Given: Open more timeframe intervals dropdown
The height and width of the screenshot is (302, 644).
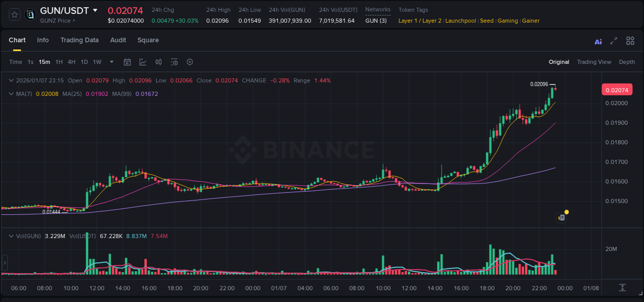Looking at the screenshot, I should click(x=111, y=62).
